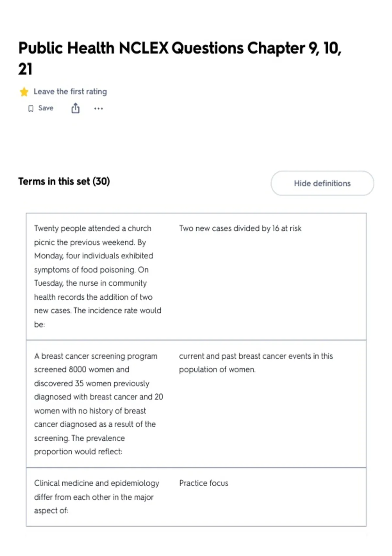Screen dimensions: 392x556
Task: Click the Save label text
Action: (46, 108)
